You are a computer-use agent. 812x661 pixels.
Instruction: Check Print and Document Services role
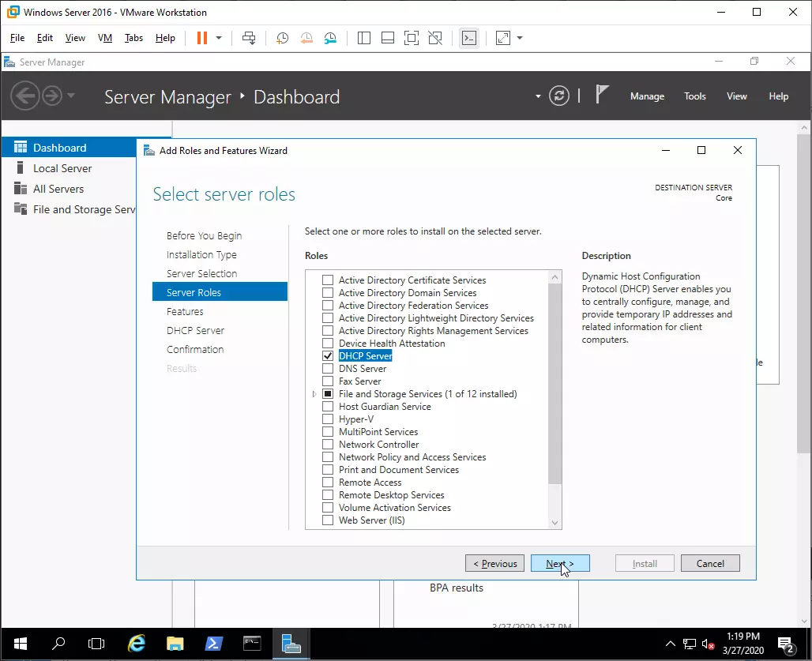coord(328,470)
